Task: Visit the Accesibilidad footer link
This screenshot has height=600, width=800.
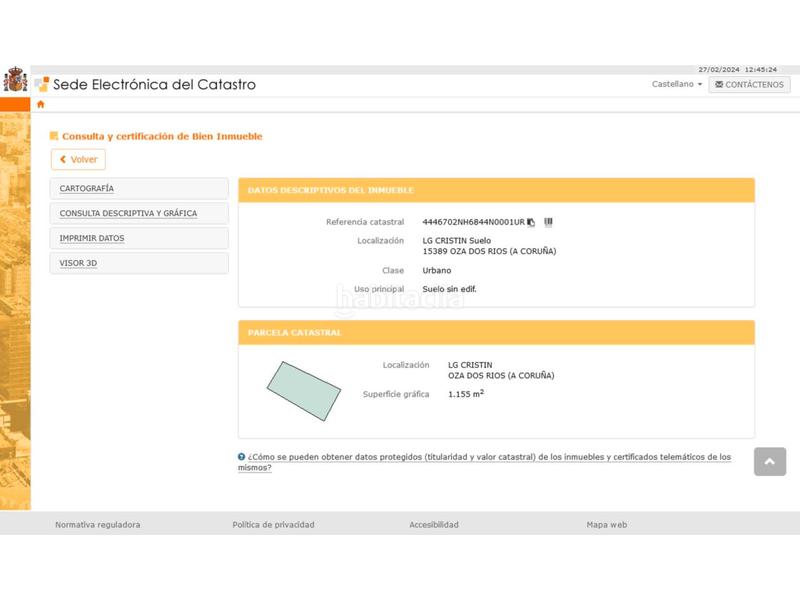Action: coord(434,524)
